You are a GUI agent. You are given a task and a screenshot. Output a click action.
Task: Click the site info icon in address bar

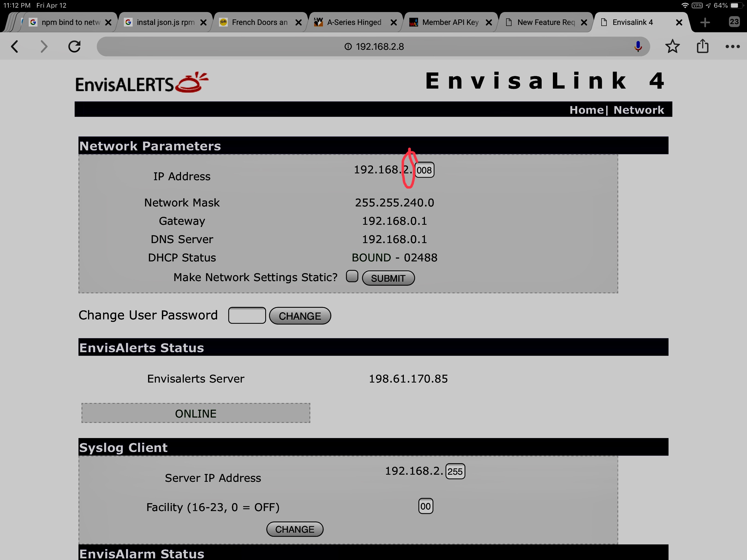(x=348, y=46)
